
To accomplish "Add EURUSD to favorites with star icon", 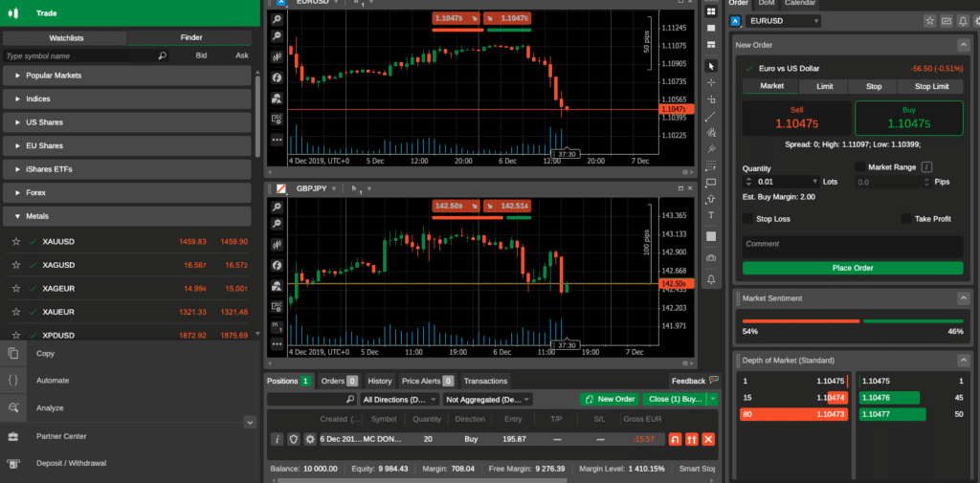I will coord(930,21).
